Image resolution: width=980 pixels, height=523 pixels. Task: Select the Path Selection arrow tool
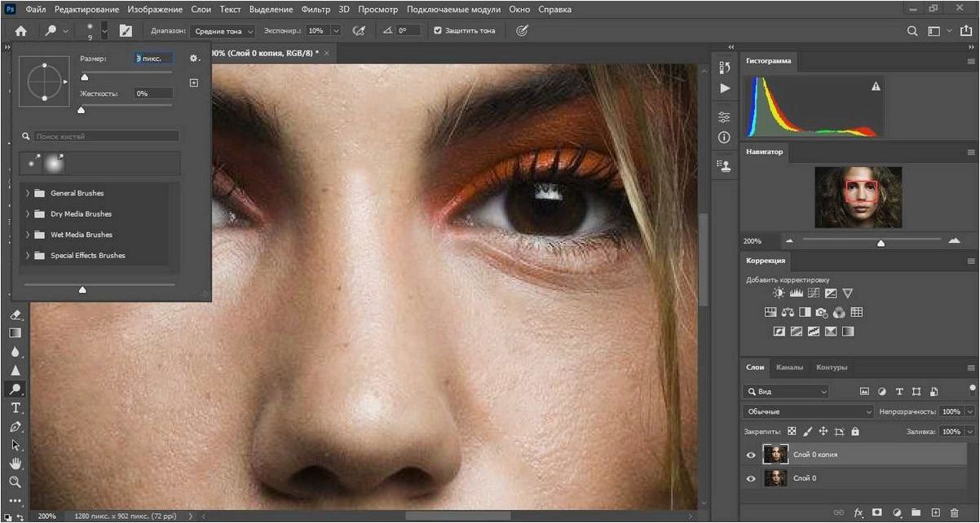pyautogui.click(x=15, y=445)
